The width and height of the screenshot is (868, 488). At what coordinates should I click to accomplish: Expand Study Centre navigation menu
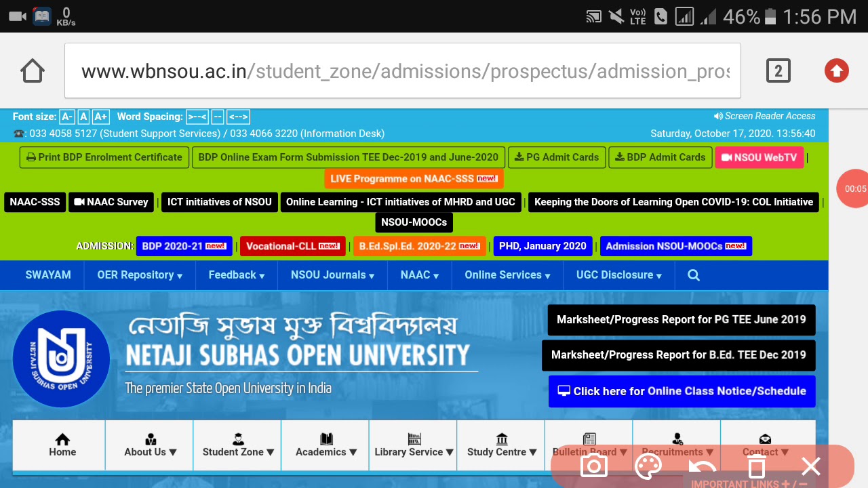click(x=502, y=445)
